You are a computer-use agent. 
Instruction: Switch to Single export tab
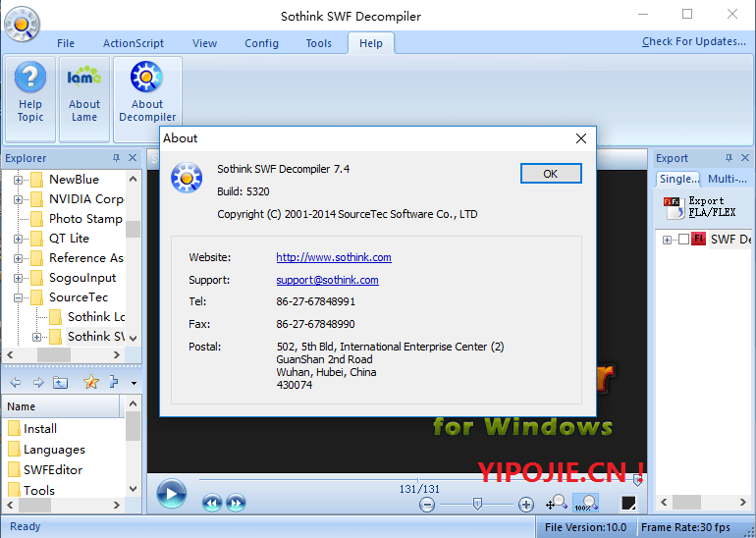678,179
